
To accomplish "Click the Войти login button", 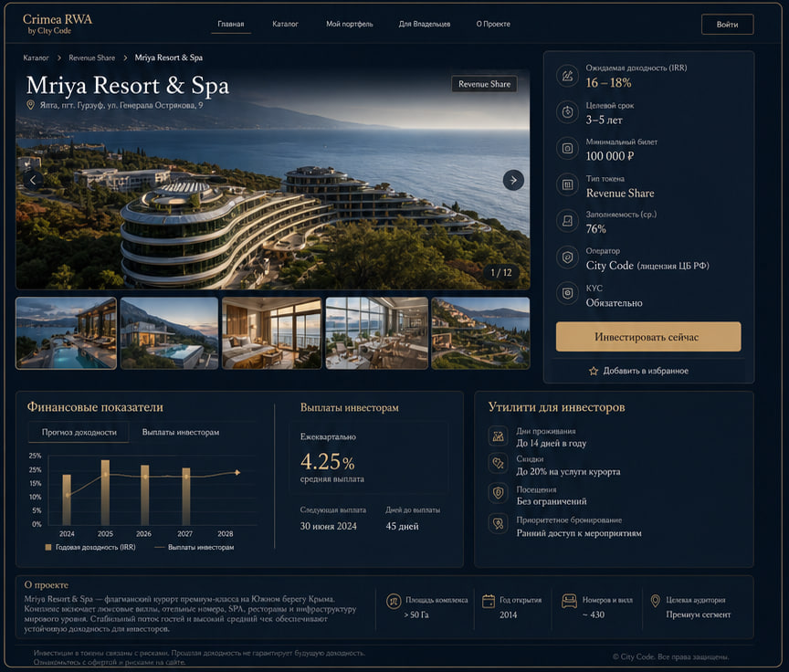I will pyautogui.click(x=727, y=24).
